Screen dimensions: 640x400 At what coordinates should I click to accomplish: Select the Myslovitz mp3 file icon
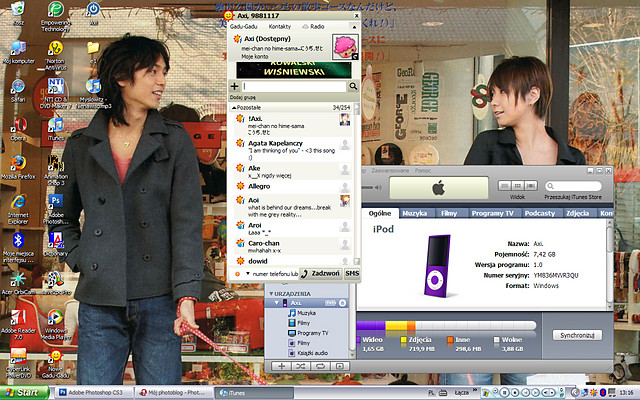point(95,93)
